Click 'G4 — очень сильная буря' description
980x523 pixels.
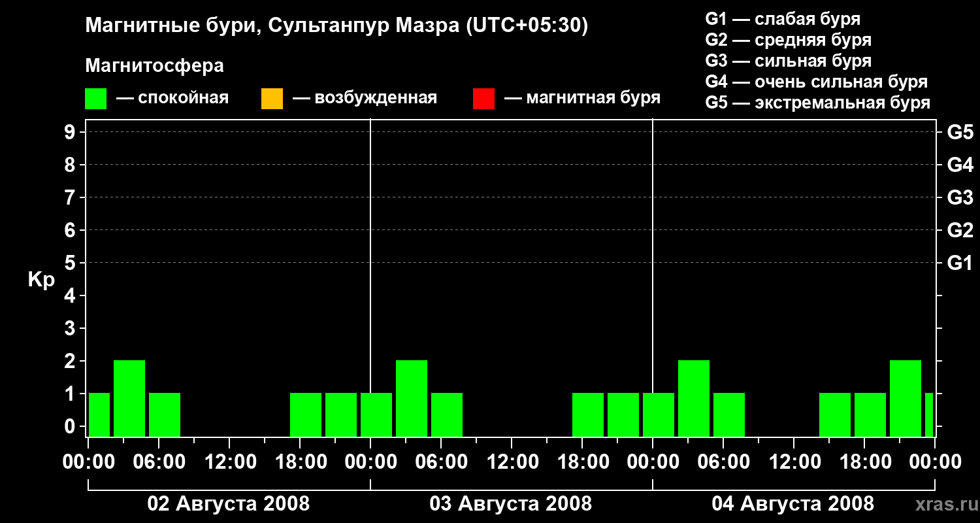tap(817, 82)
